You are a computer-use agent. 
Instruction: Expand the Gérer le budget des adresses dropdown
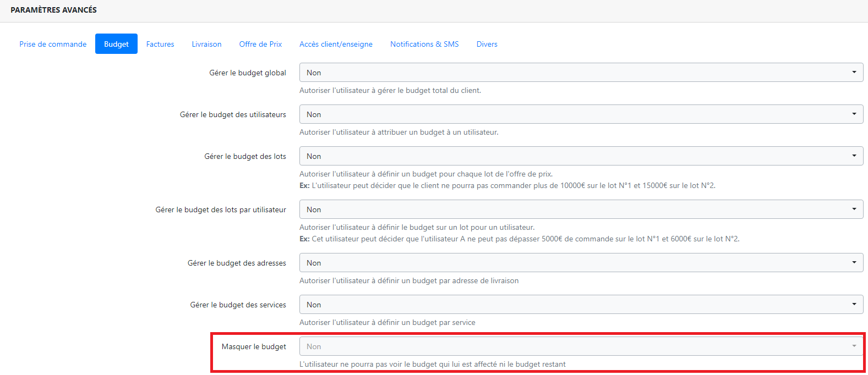click(581, 263)
